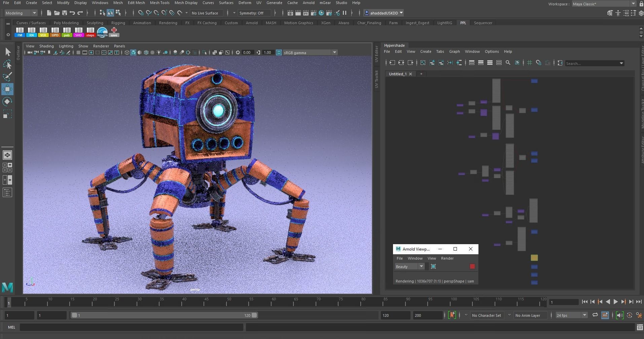This screenshot has width=644, height=339.
Task: Stop Arnold render with red button
Action: click(x=472, y=266)
